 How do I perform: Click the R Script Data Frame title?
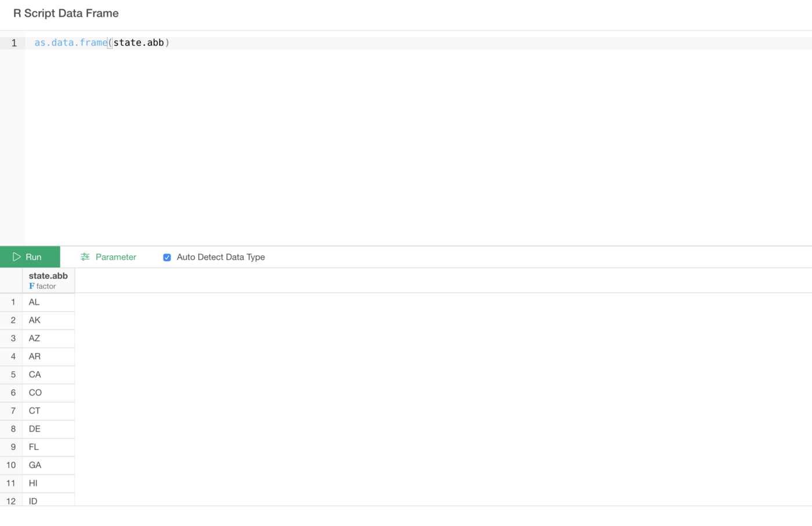(x=66, y=13)
